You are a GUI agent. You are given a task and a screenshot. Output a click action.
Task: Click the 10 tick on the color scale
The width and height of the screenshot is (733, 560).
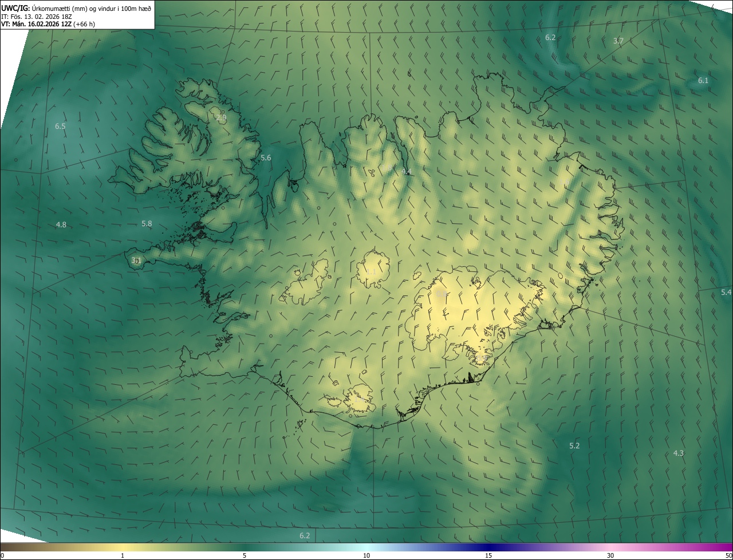pos(366,555)
